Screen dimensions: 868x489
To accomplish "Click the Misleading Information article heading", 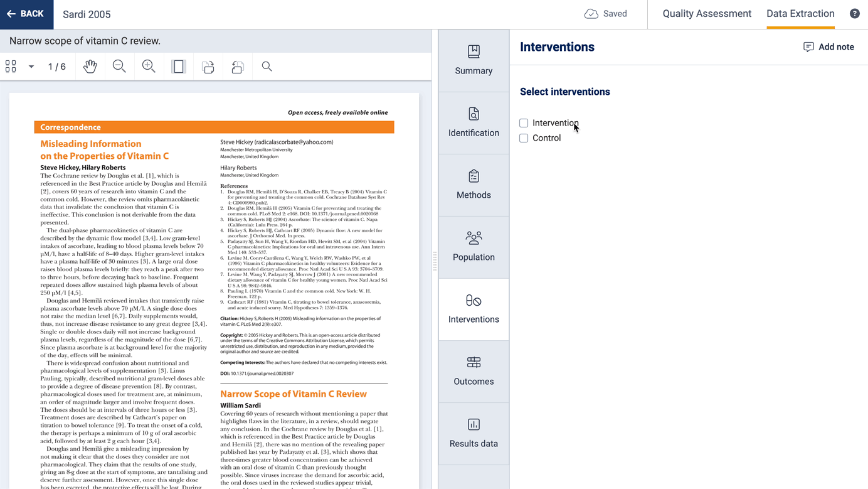I will pyautogui.click(x=105, y=150).
